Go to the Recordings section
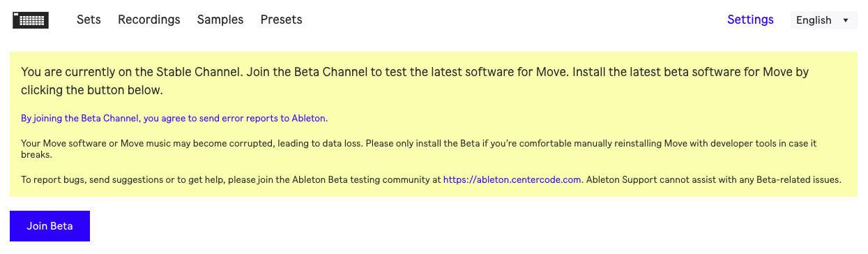Viewport: 868px width, 254px height. pos(149,20)
